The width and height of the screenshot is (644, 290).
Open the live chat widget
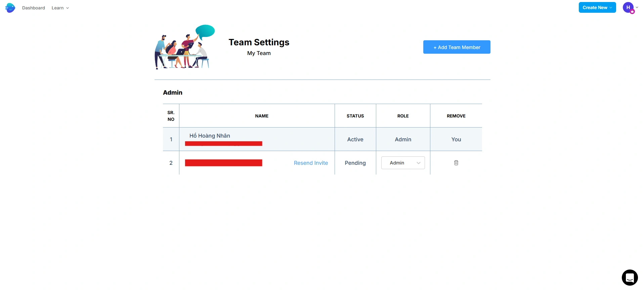(x=630, y=278)
